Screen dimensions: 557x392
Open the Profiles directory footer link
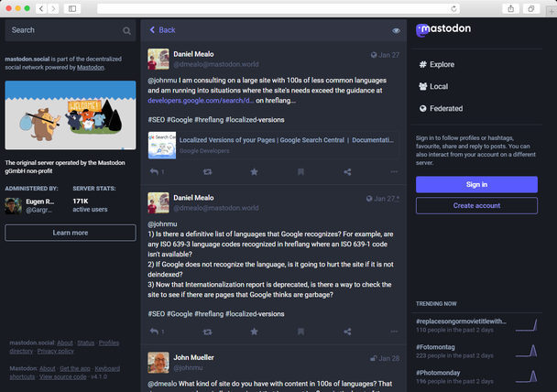point(64,347)
